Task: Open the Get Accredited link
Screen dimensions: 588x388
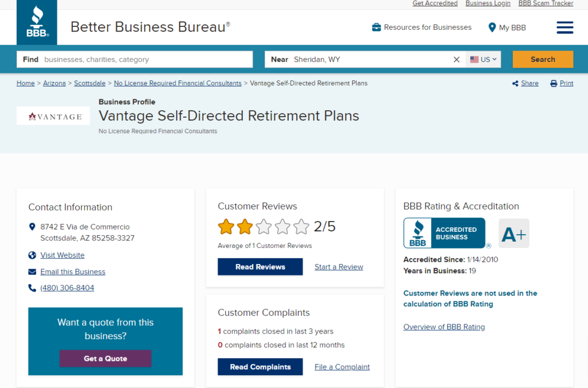Action: click(435, 3)
